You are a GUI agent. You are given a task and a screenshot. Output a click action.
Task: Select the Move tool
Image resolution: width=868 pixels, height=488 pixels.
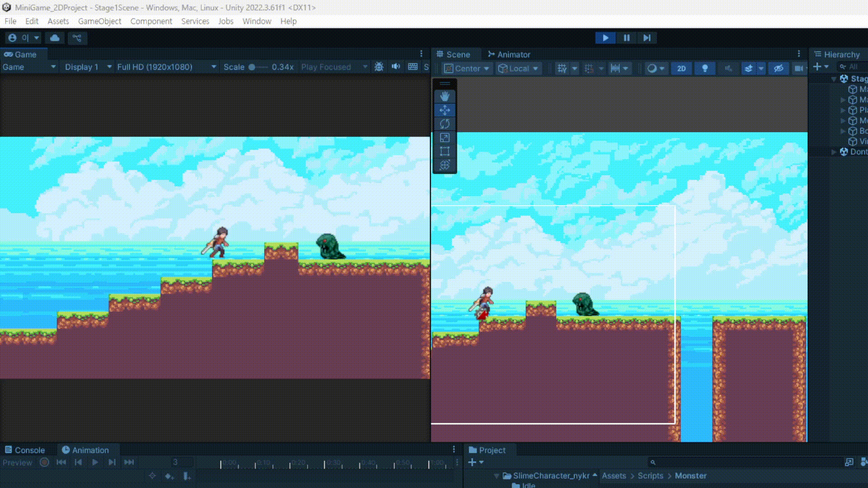coord(444,110)
